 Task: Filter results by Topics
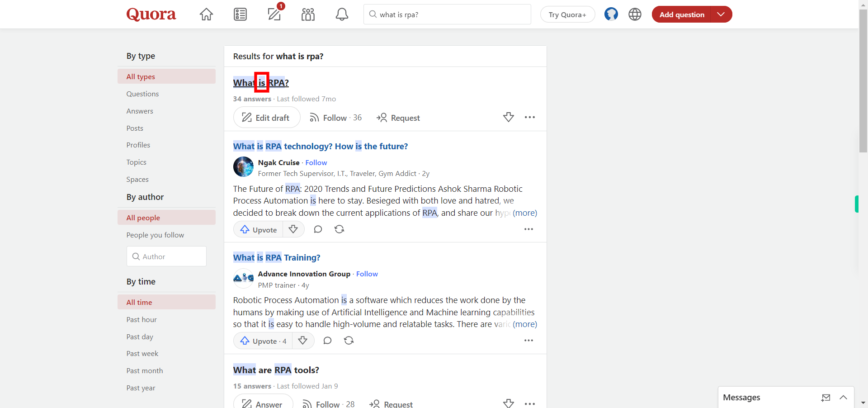[166, 162]
